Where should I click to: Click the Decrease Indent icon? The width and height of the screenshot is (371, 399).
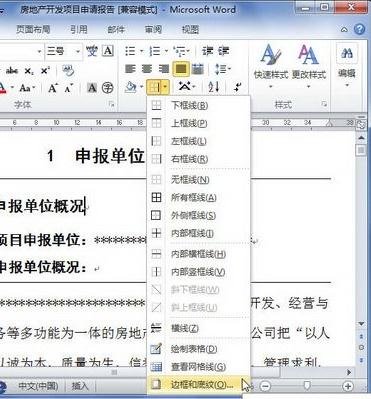point(207,51)
